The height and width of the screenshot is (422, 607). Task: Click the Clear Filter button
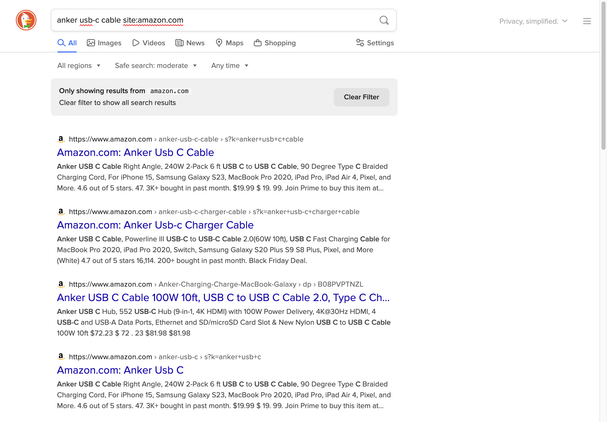(362, 97)
